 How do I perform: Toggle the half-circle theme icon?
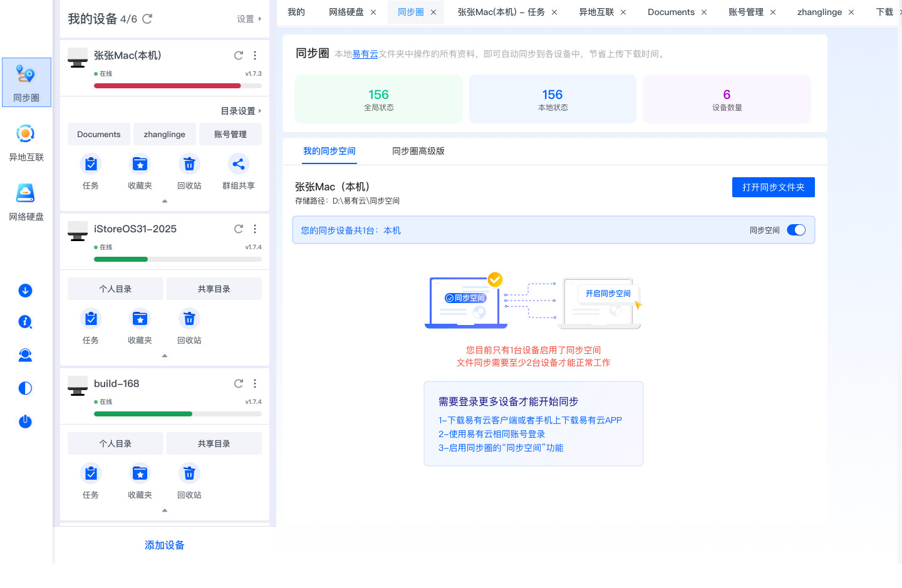click(x=25, y=388)
